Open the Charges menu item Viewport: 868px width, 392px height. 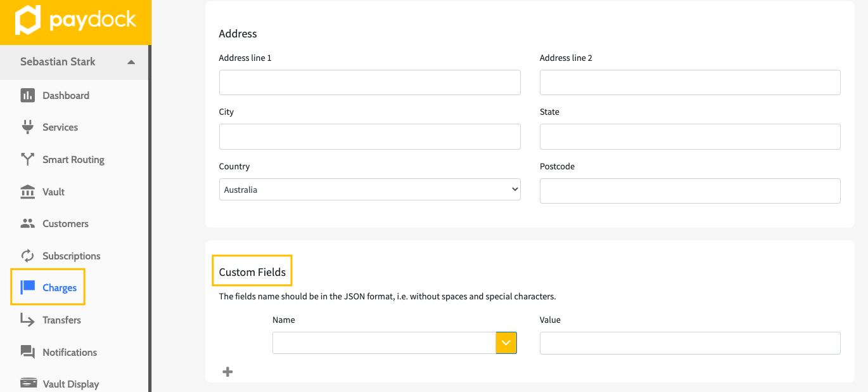tap(59, 287)
